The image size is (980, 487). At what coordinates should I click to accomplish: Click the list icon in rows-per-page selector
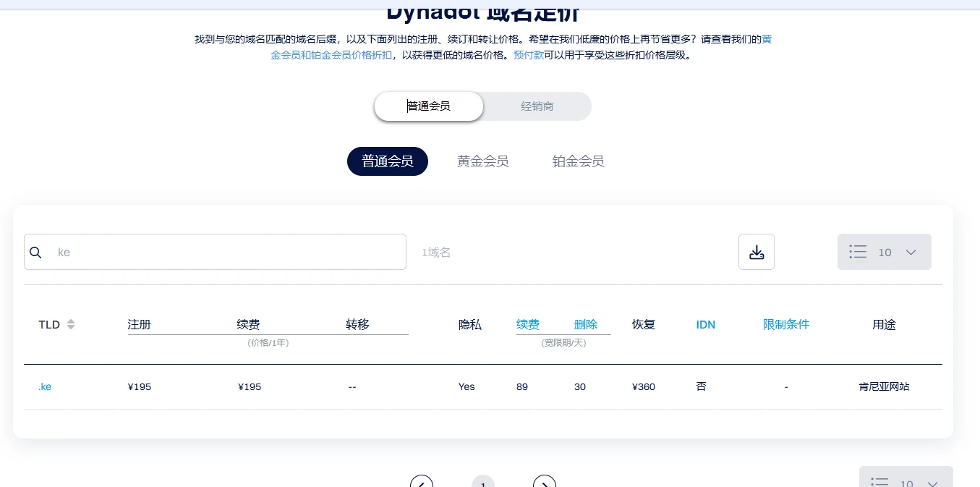(858, 252)
